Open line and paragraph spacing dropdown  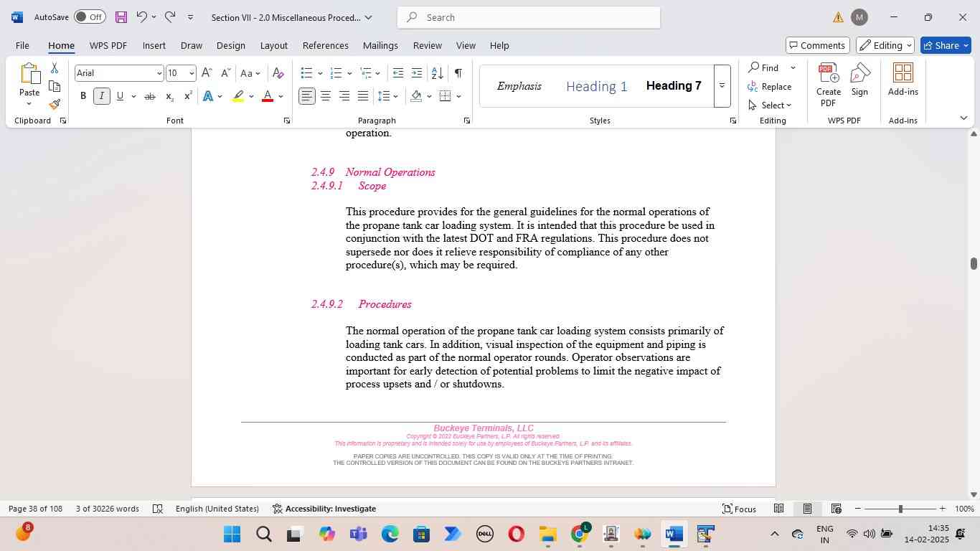(388, 96)
